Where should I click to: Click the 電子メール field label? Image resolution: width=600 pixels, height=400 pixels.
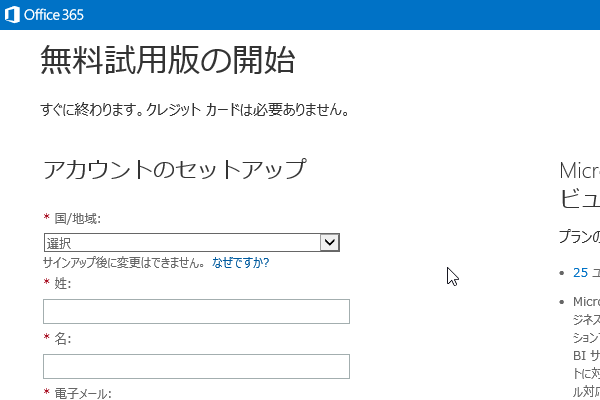click(x=83, y=393)
